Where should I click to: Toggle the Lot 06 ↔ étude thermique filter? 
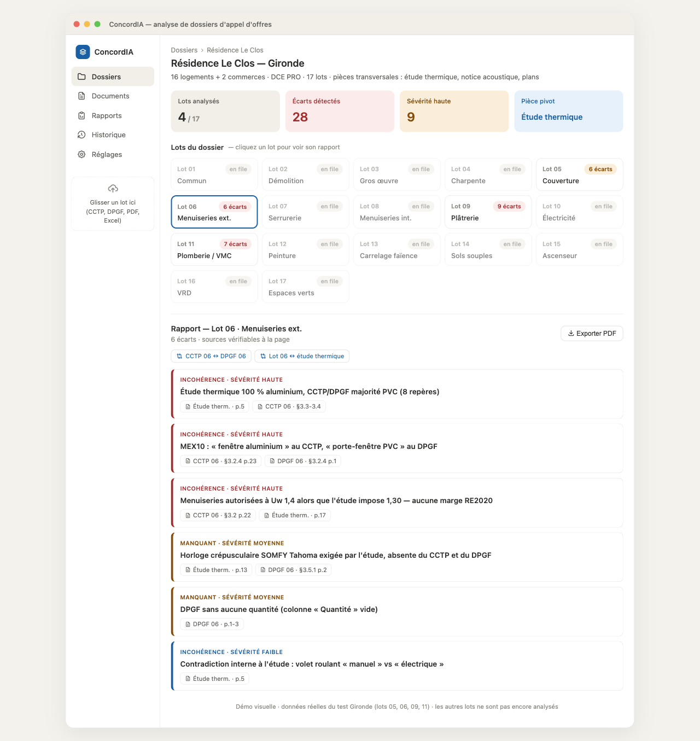pyautogui.click(x=302, y=356)
